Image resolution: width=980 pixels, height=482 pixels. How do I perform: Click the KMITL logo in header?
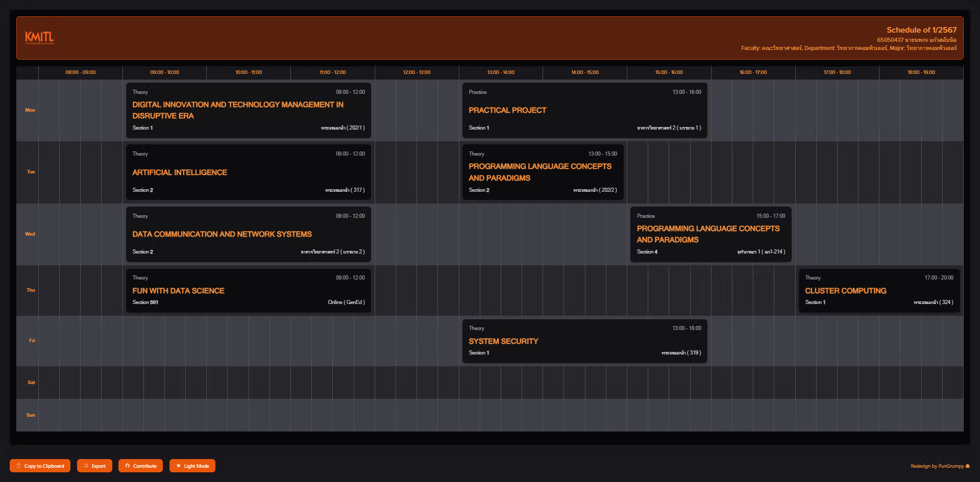[39, 37]
